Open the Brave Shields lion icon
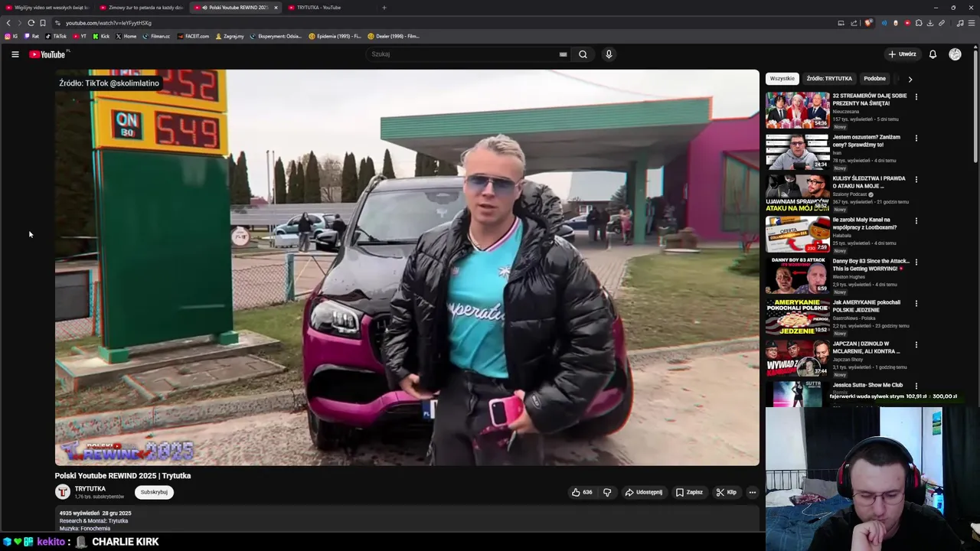Image resolution: width=980 pixels, height=551 pixels. pos(867,23)
